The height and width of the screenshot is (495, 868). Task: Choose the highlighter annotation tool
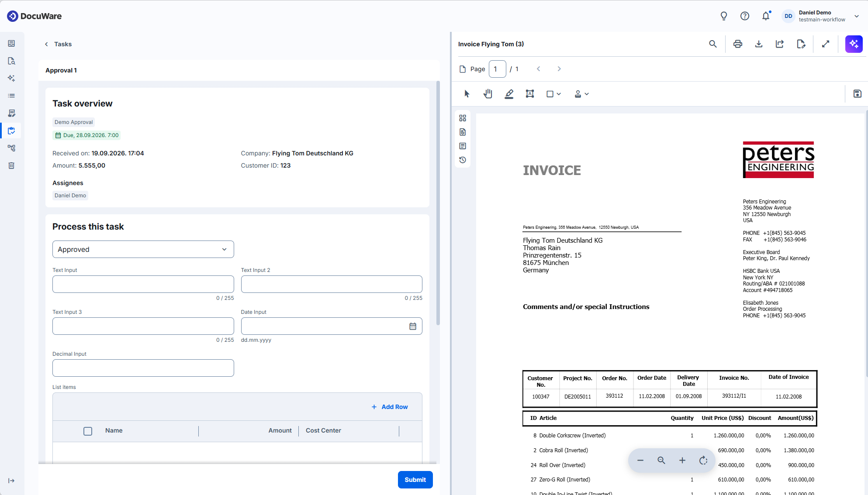tap(509, 94)
